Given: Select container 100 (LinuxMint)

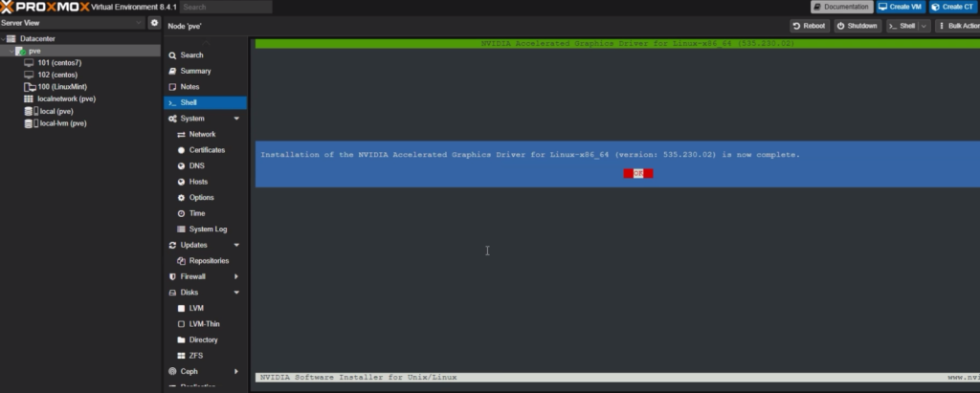Looking at the screenshot, I should [62, 87].
